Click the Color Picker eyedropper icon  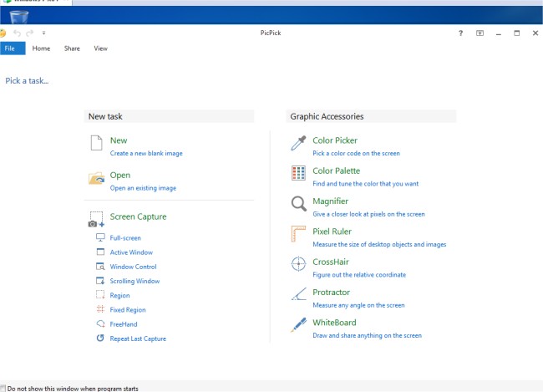pos(298,143)
